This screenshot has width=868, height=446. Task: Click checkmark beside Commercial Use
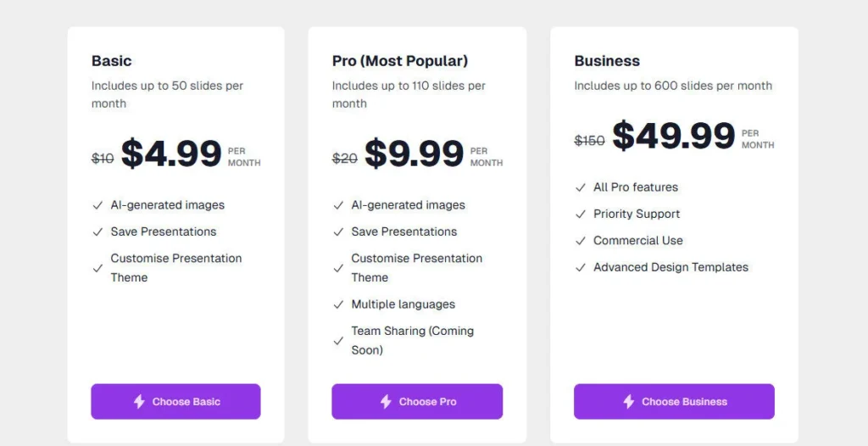(x=581, y=241)
